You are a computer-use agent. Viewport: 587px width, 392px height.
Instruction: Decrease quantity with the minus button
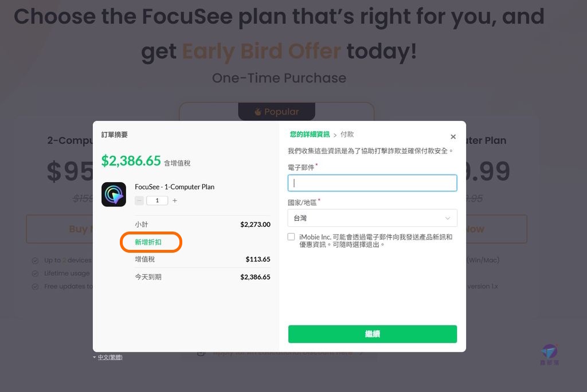[139, 201]
